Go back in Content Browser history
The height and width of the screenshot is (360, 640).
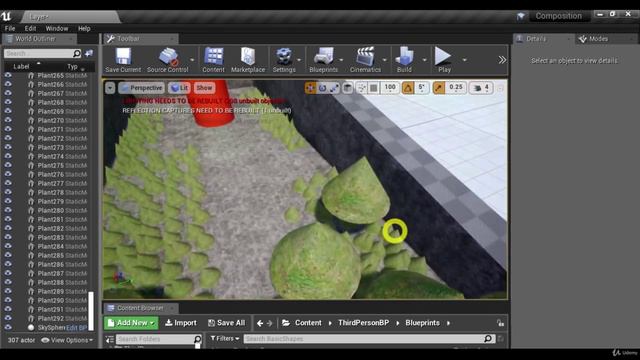point(260,323)
